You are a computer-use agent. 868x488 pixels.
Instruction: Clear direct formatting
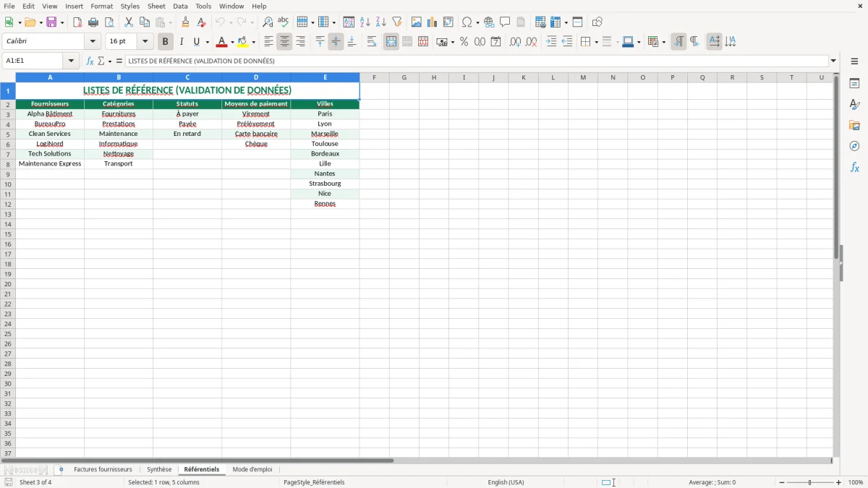pyautogui.click(x=201, y=22)
